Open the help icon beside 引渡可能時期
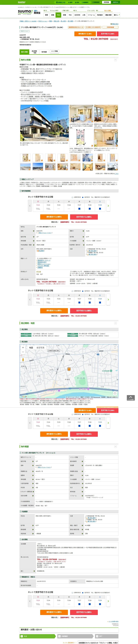Screen dimensions: 138x644 click(x=33, y=484)
